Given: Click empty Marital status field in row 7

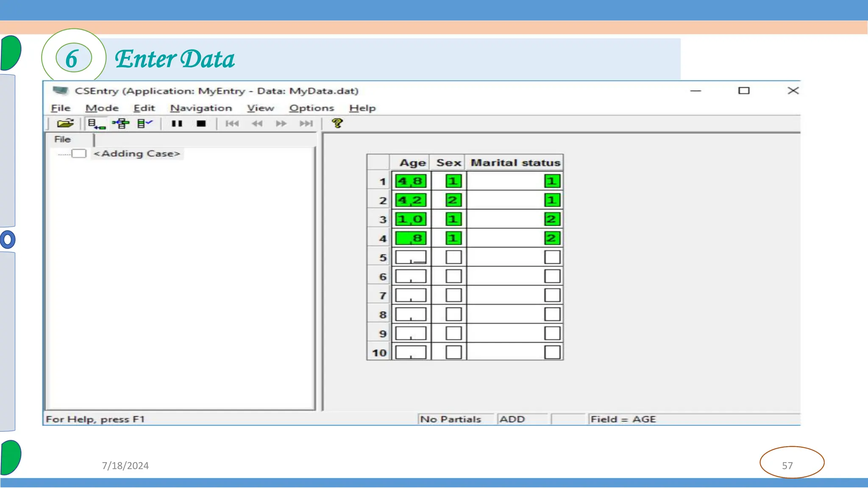Looking at the screenshot, I should (x=552, y=295).
